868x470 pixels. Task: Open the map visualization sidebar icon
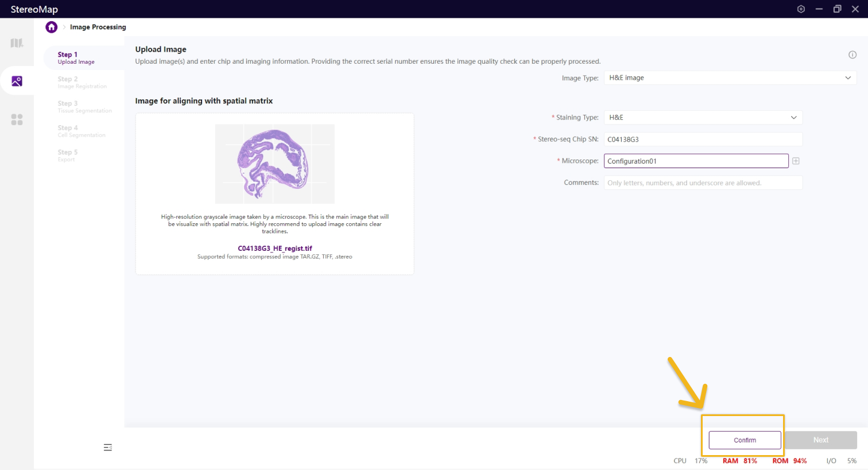coord(17,43)
